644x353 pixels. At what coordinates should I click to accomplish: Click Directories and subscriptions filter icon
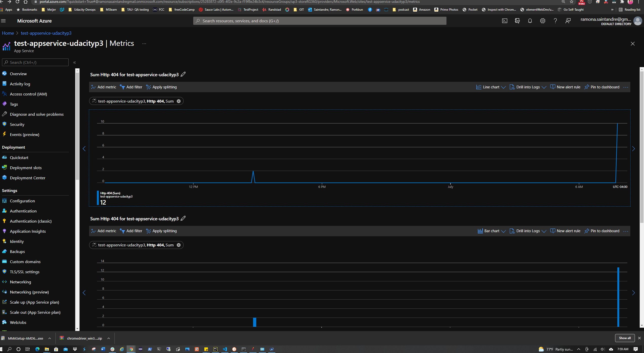point(517,21)
